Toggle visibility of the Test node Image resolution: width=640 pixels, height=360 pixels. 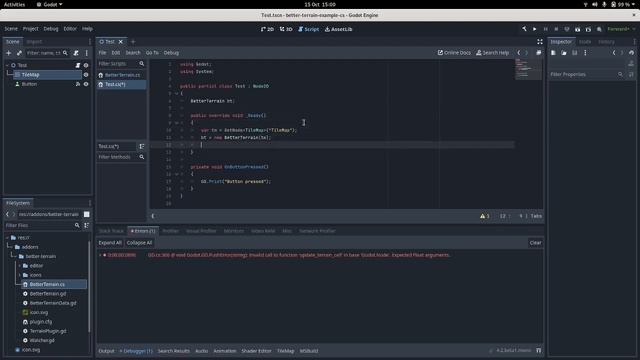coord(86,65)
